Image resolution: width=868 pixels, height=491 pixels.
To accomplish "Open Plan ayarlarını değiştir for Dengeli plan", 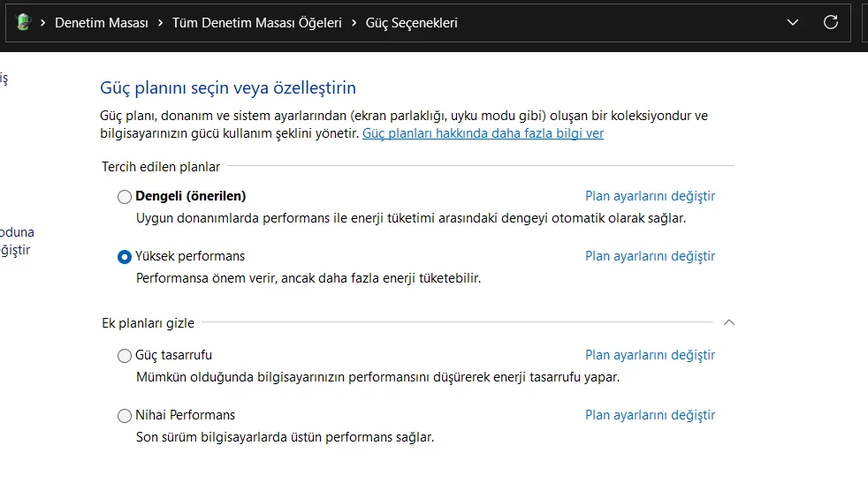I will (650, 196).
